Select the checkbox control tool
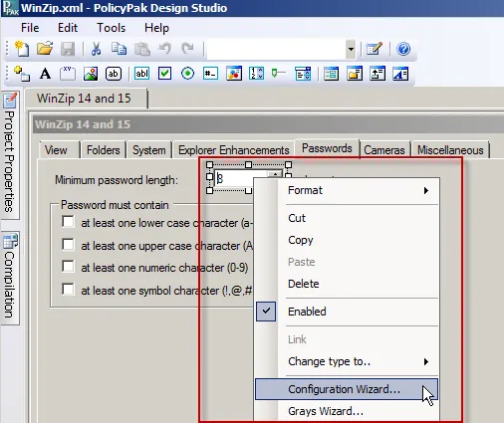 [x=164, y=74]
